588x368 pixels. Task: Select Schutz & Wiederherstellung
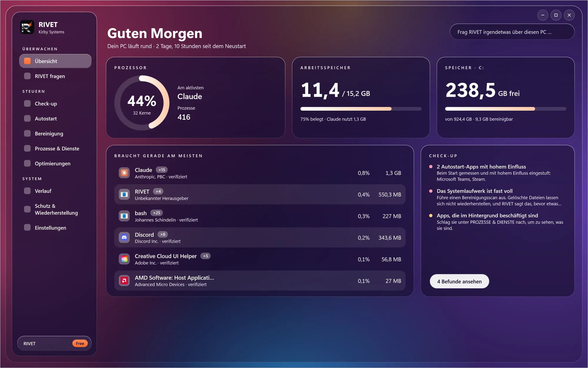point(55,209)
